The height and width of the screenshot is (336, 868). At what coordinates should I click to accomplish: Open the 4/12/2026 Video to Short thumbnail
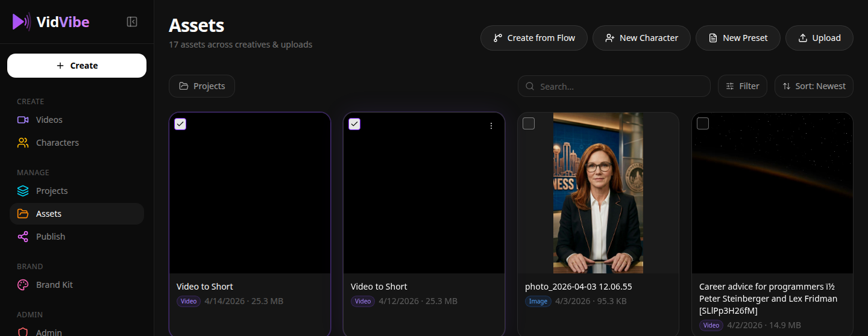(x=424, y=193)
